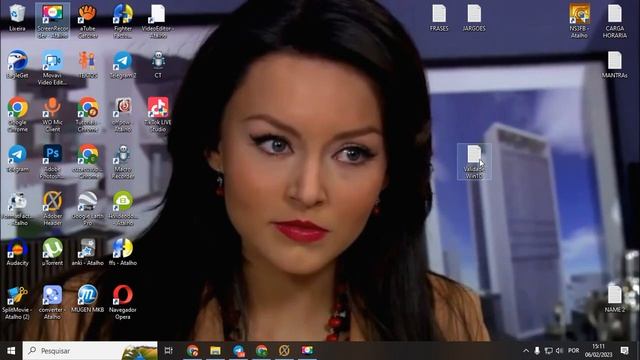Select the anki - Atalho shortcut

point(88,252)
